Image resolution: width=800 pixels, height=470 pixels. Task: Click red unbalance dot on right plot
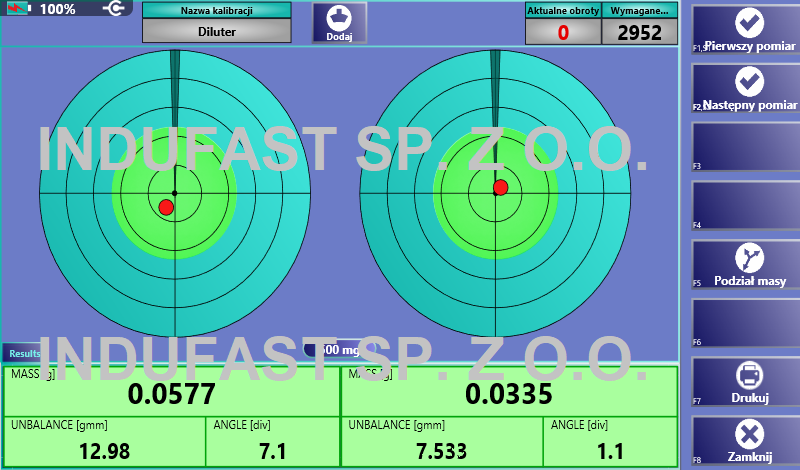(x=501, y=187)
